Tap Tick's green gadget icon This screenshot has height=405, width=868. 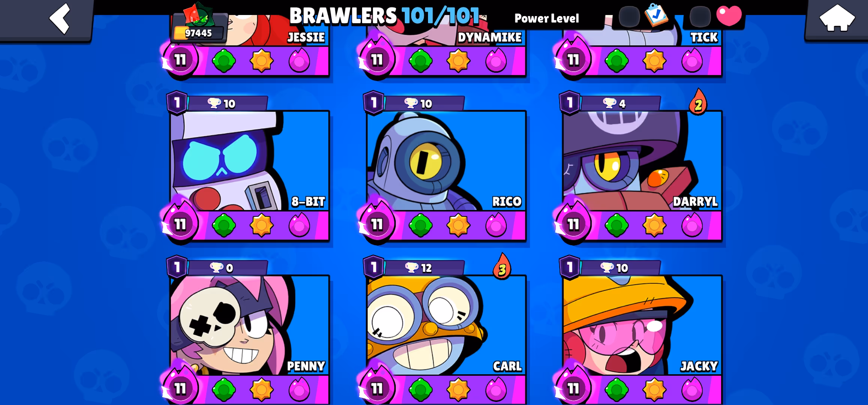(x=617, y=61)
